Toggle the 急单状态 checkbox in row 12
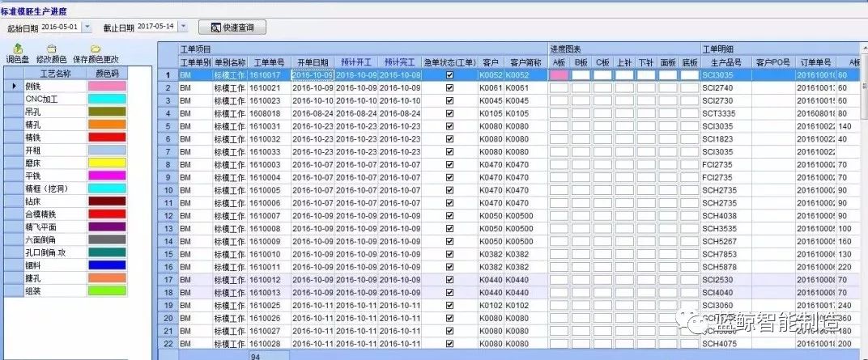The image size is (868, 360). (x=449, y=216)
